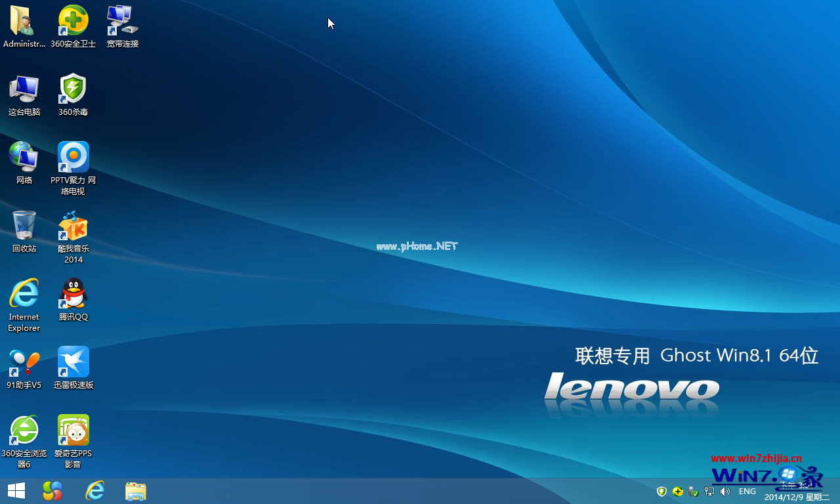Open 360安全浏览器6 browser

click(x=24, y=430)
